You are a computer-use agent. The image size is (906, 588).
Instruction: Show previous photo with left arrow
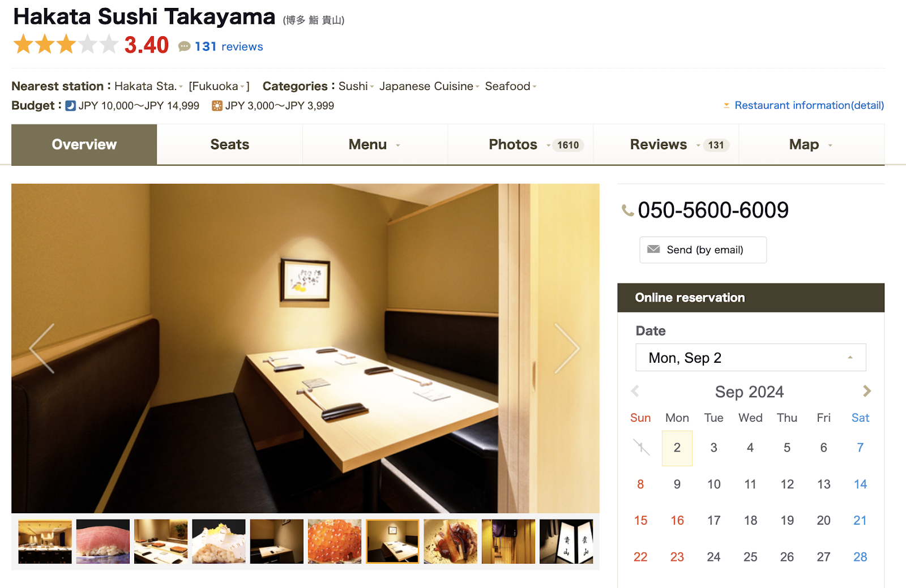click(x=42, y=348)
